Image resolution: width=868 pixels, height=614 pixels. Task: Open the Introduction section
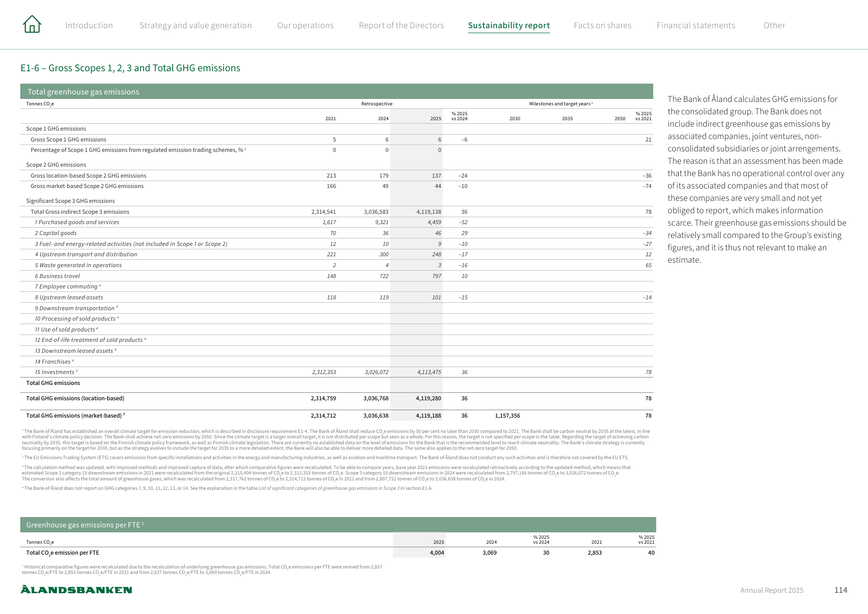click(89, 25)
